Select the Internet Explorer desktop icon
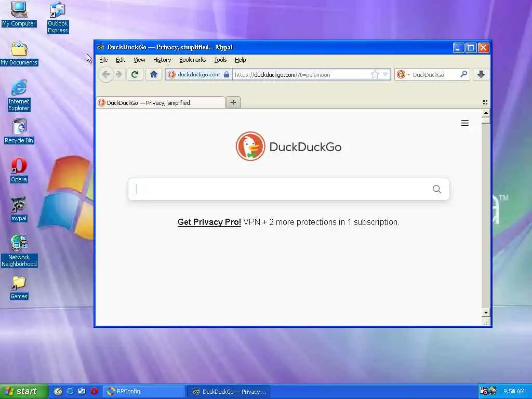The width and height of the screenshot is (532, 399). [19, 96]
